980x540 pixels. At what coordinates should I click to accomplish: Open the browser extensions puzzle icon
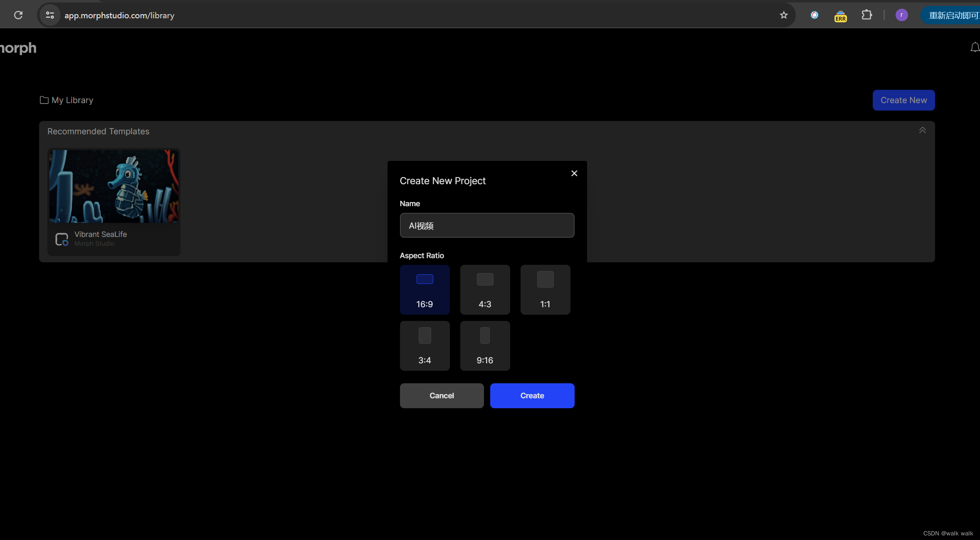click(866, 15)
